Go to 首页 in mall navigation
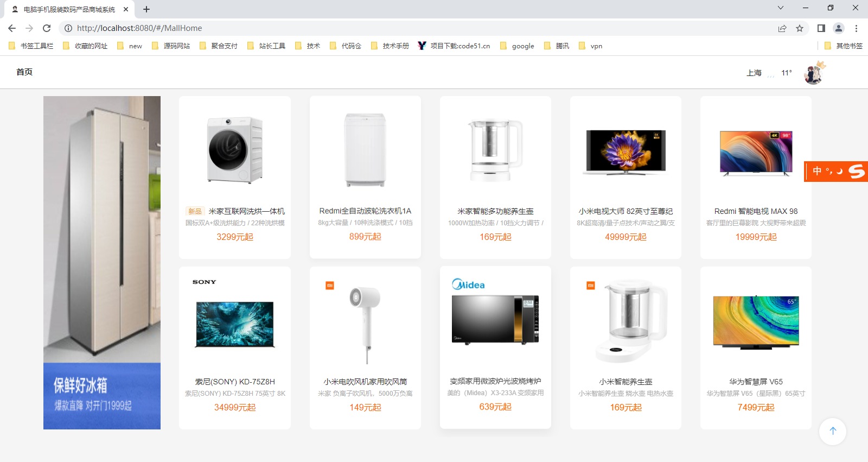This screenshot has width=868, height=462. 24,72
